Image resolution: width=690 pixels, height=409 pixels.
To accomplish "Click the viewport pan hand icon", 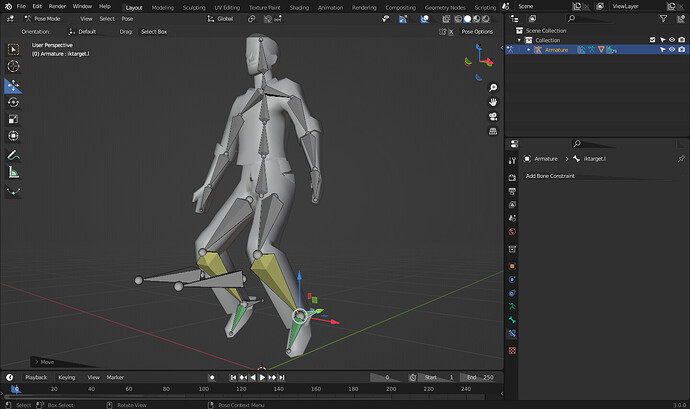I will (493, 102).
